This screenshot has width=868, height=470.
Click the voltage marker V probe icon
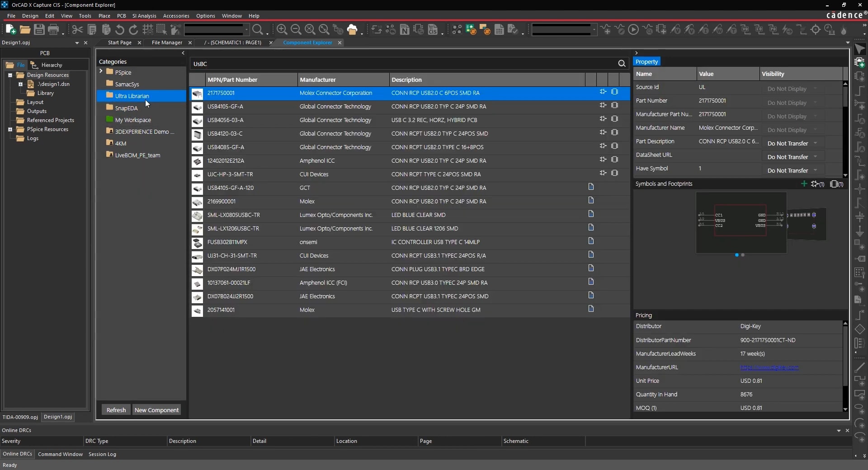tap(675, 30)
